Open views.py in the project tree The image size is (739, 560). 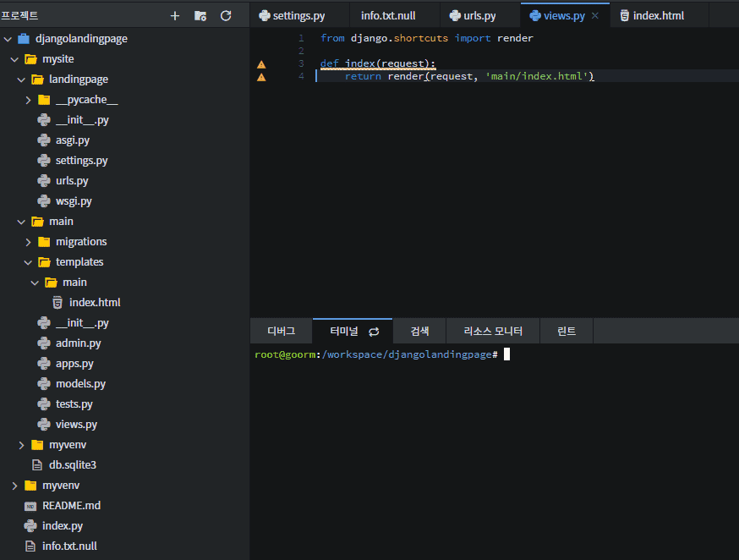(x=76, y=425)
